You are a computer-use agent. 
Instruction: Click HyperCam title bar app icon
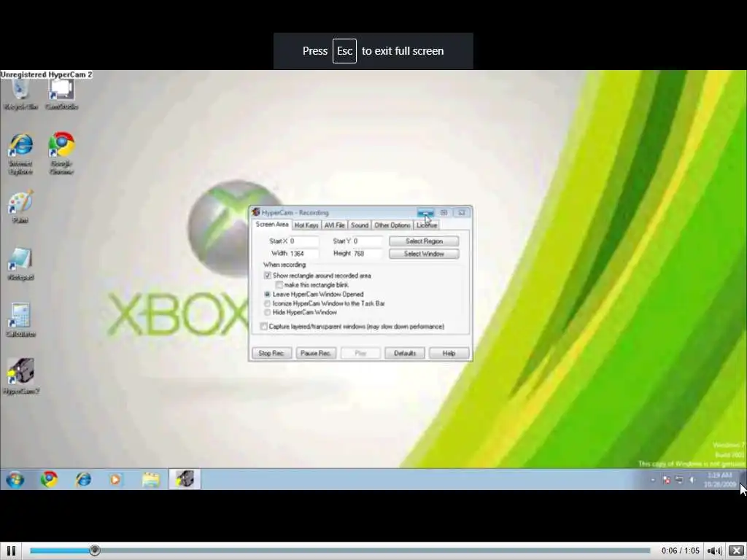click(x=256, y=212)
